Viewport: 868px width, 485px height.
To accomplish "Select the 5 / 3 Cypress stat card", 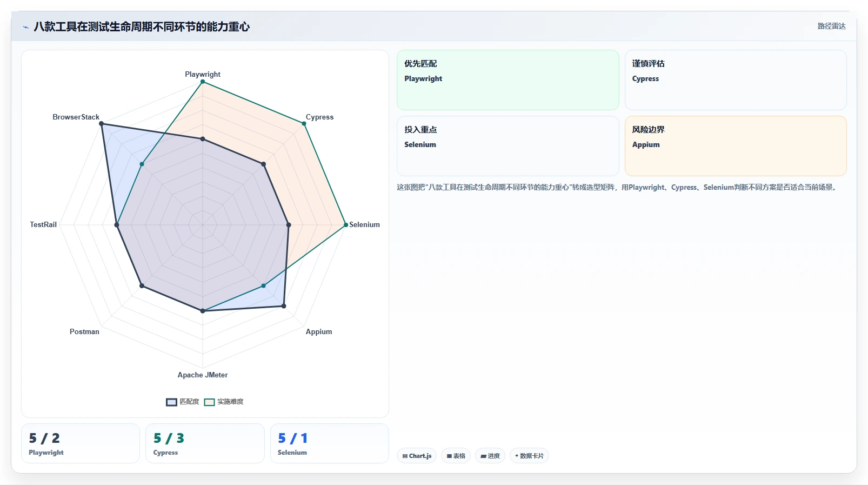I will point(205,443).
